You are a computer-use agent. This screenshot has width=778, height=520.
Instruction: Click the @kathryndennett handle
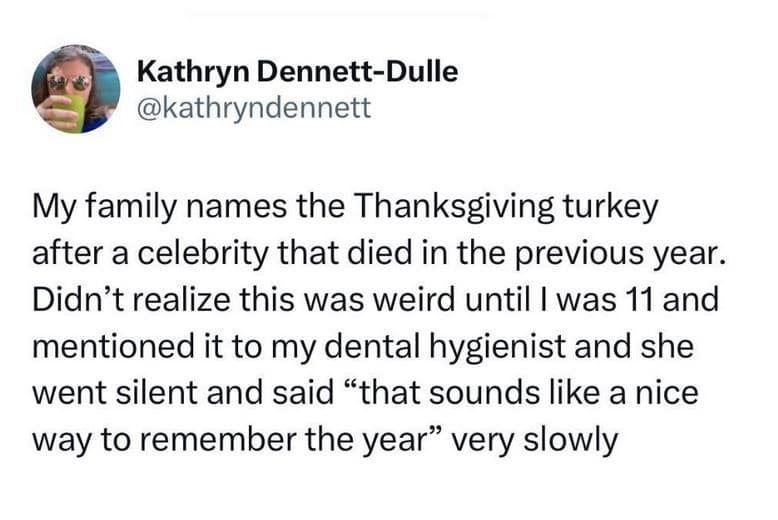click(x=252, y=107)
